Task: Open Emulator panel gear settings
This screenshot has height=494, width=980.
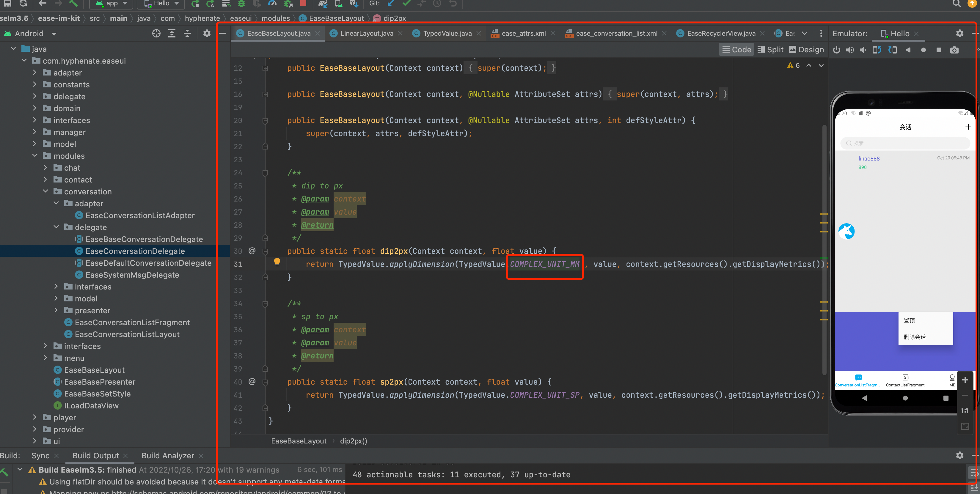Action: click(x=959, y=34)
